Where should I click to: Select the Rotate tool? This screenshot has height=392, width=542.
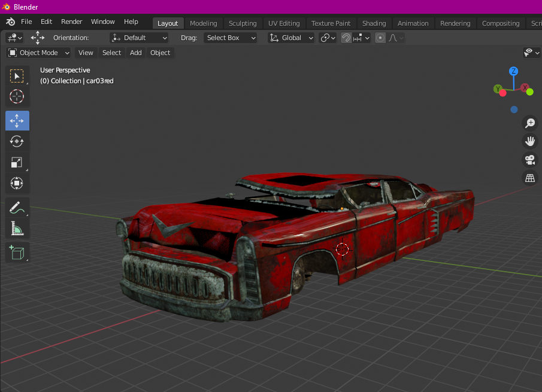pyautogui.click(x=17, y=141)
